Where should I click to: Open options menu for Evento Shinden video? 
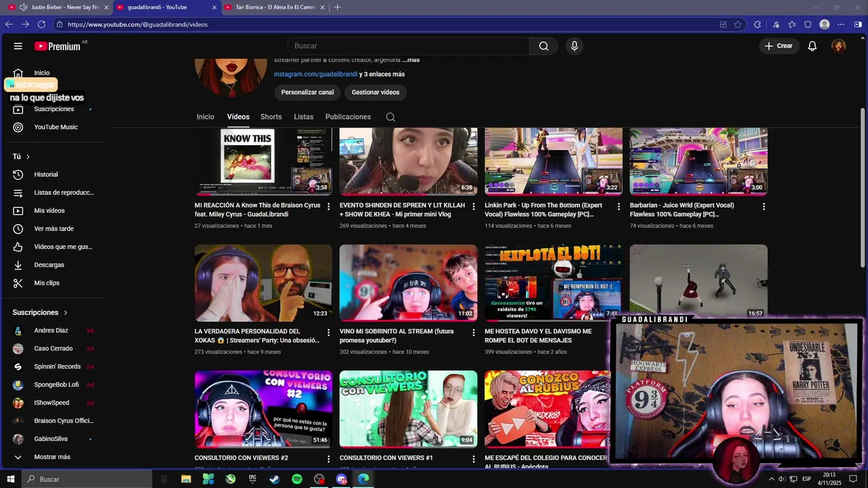tap(474, 206)
